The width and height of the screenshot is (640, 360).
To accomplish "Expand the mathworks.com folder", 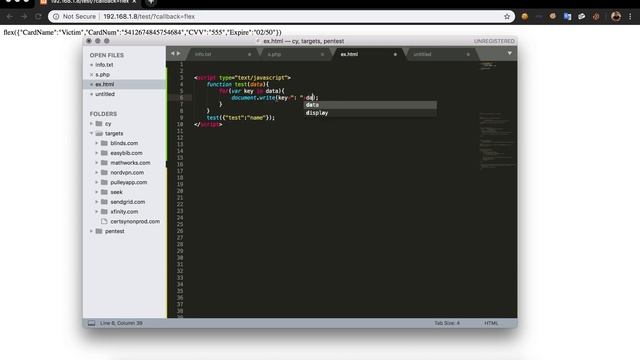I will point(97,162).
